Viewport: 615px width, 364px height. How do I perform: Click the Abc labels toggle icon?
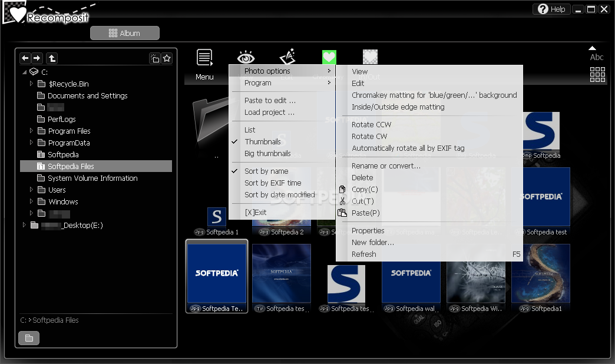[597, 57]
